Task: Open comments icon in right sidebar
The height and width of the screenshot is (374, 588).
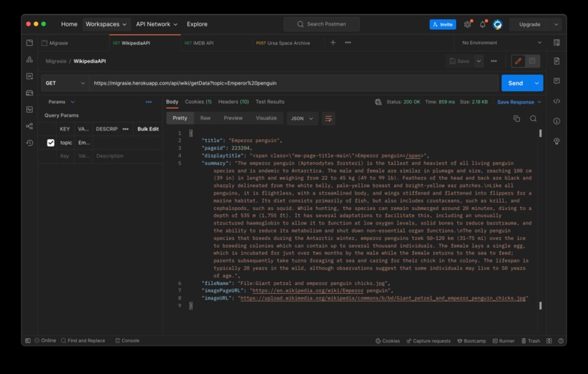Action: [557, 82]
